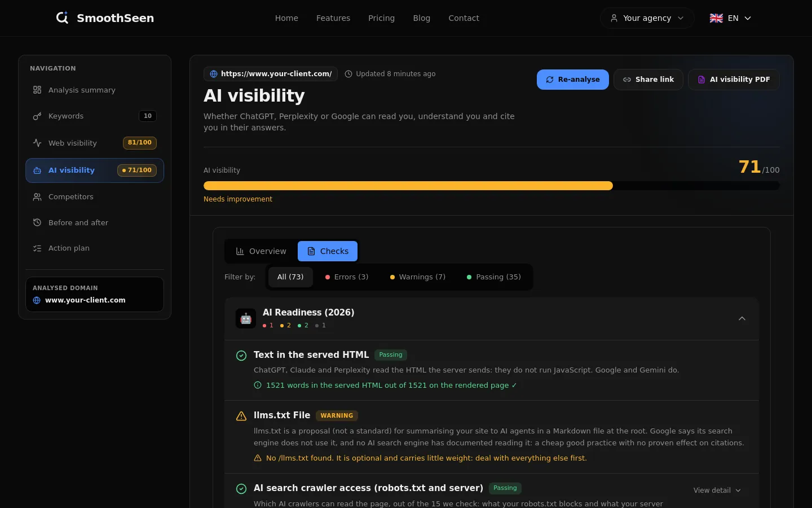Click the AI search crawler access title
Image resolution: width=812 pixels, height=508 pixels.
[368, 488]
